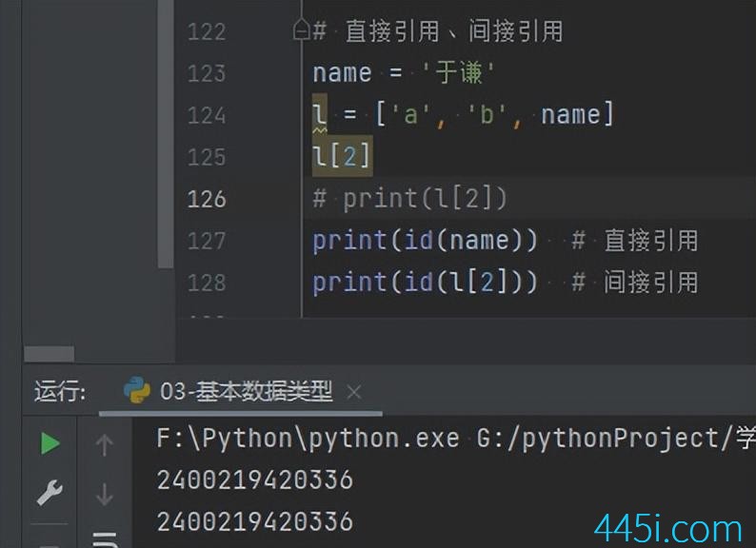
Task: Click line number 123 in gutter
Action: pos(207,73)
